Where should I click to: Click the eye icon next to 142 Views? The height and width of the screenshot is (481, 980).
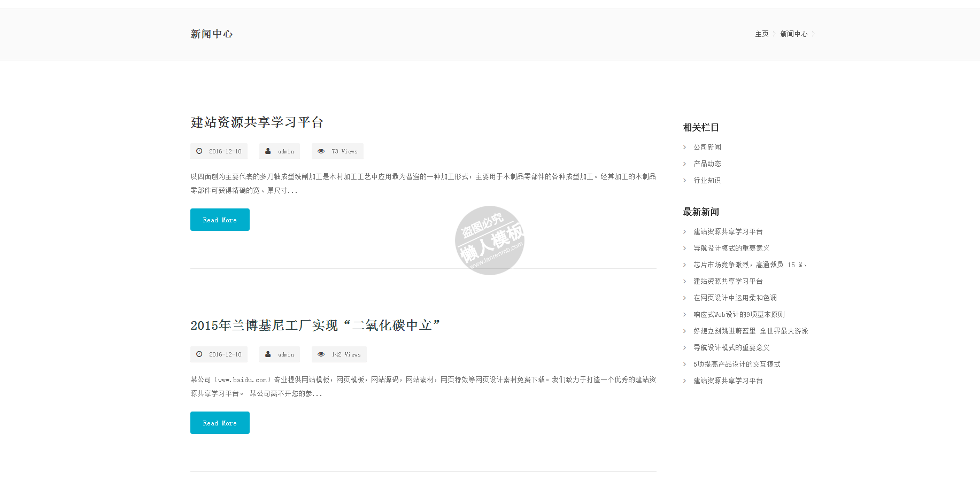[321, 354]
